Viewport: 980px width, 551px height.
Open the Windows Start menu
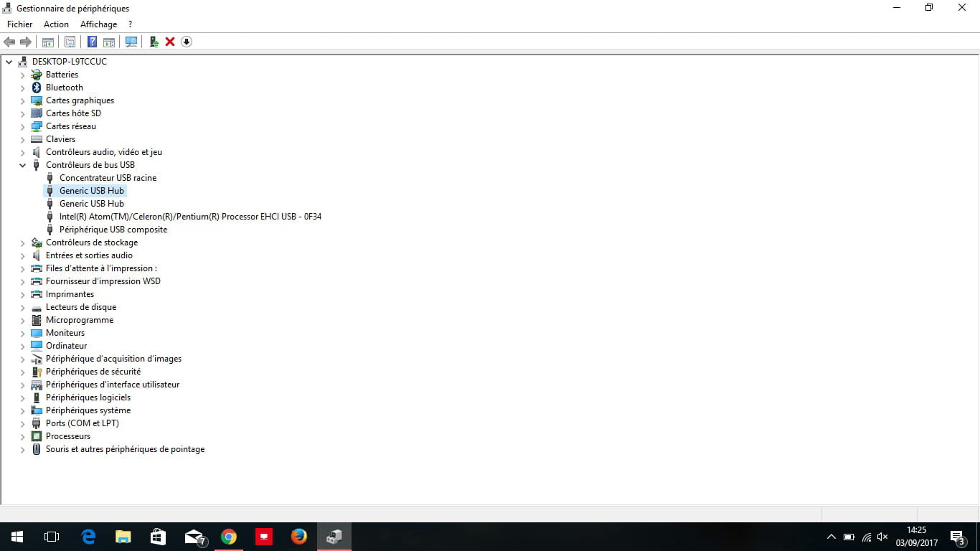coord(17,537)
